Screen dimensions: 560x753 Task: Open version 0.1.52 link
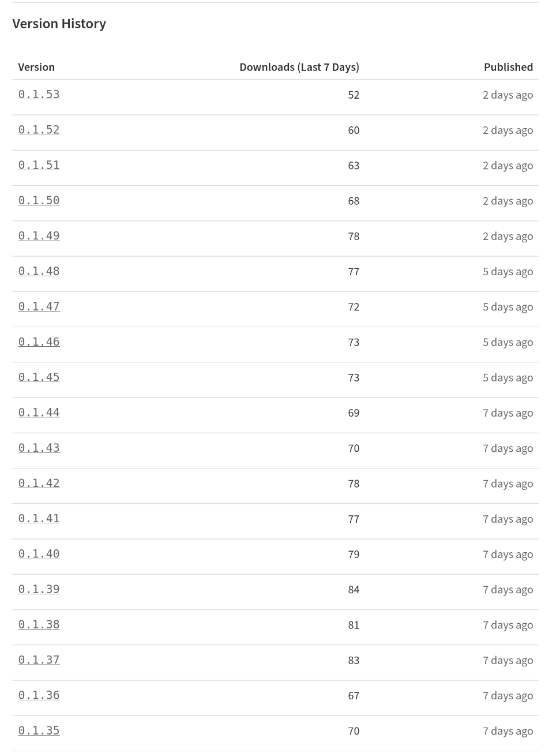39,129
